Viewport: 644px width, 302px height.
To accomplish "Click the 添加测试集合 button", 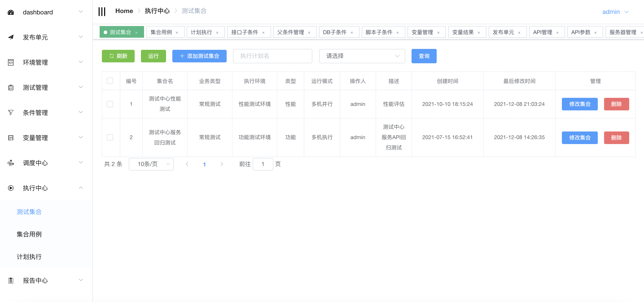I will [199, 56].
